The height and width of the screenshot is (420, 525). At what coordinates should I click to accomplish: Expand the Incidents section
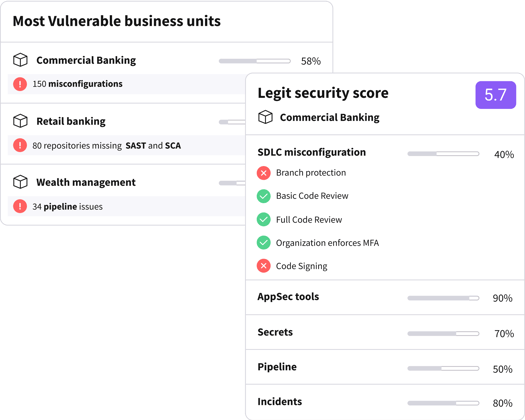click(280, 402)
